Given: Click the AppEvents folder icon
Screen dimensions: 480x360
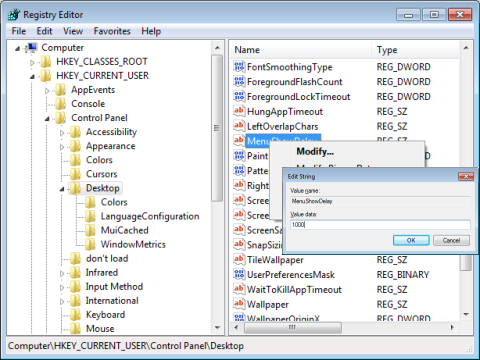Looking at the screenshot, I should point(60,90).
